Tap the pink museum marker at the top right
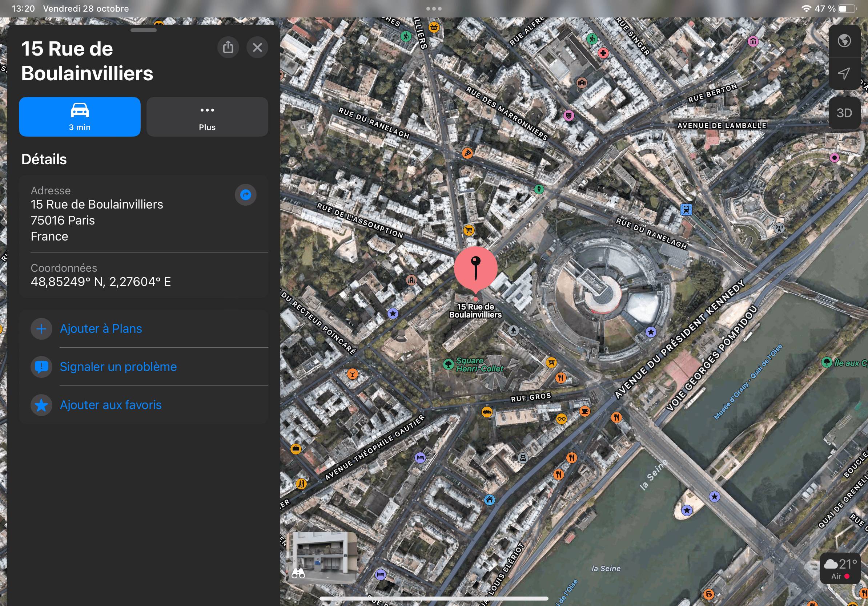This screenshot has height=606, width=868. [x=754, y=41]
